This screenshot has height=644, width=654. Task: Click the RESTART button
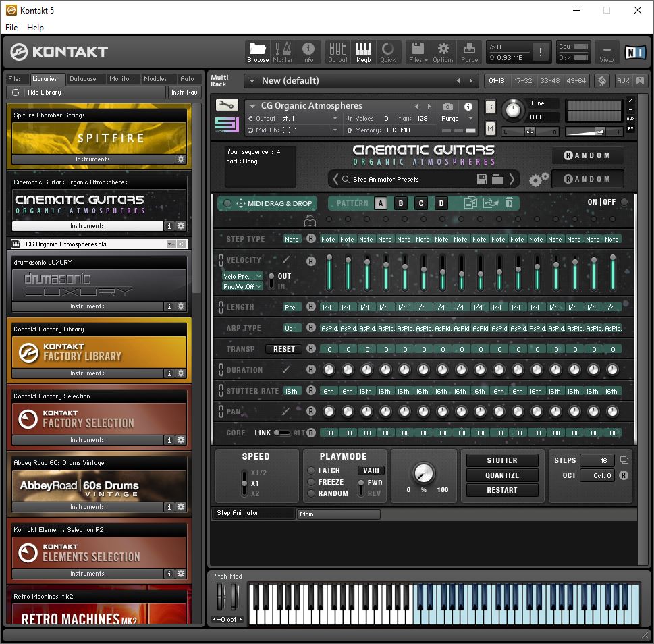point(502,490)
